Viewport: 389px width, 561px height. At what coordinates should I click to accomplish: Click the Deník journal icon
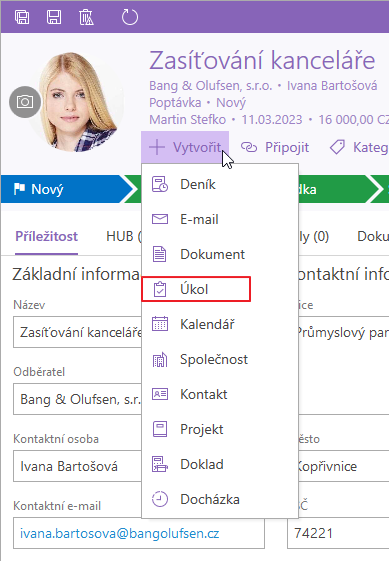(160, 185)
